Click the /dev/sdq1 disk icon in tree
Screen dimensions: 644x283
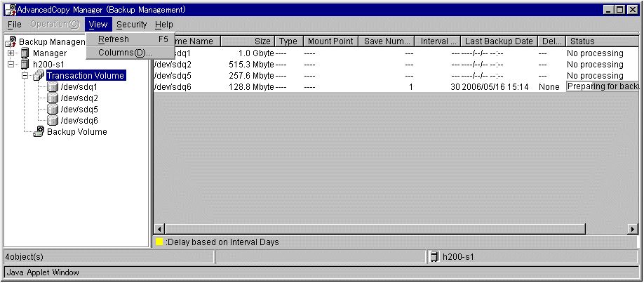(52, 87)
